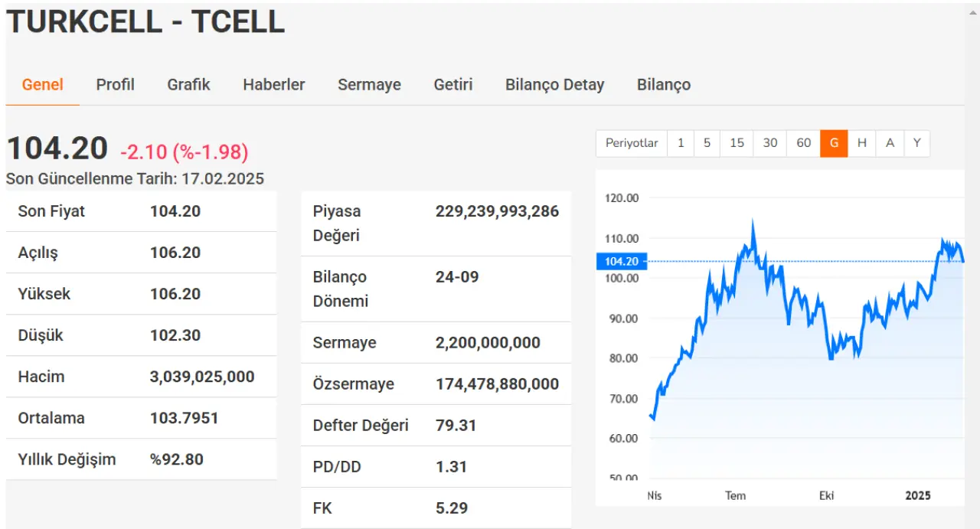Set chart period to 1 minute
The image size is (980, 529).
(x=681, y=143)
